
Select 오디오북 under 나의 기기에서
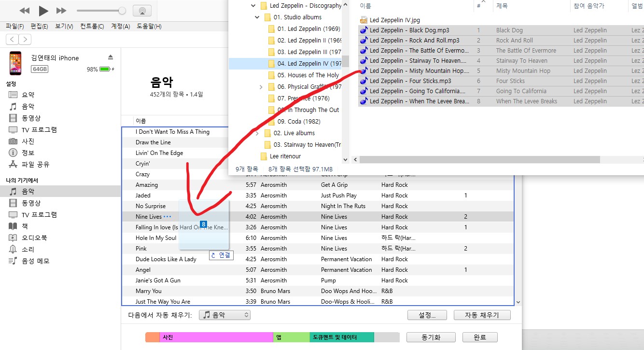pos(34,238)
